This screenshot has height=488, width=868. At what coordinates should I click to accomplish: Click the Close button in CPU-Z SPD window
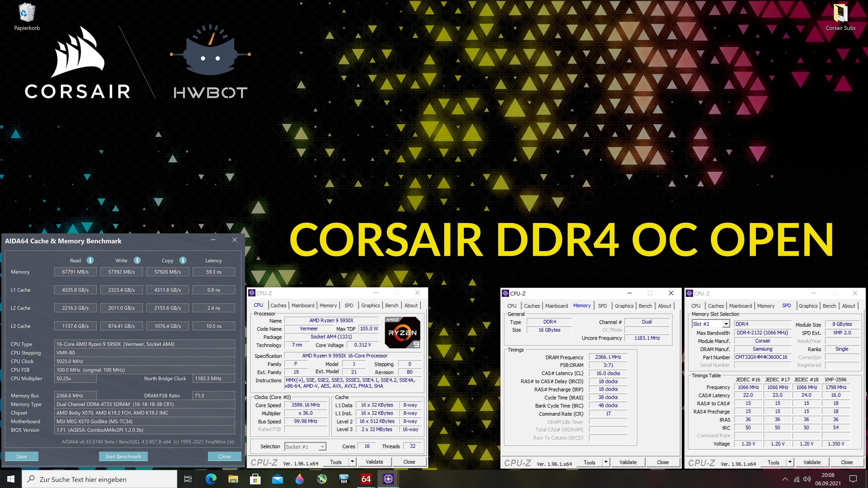pos(847,462)
